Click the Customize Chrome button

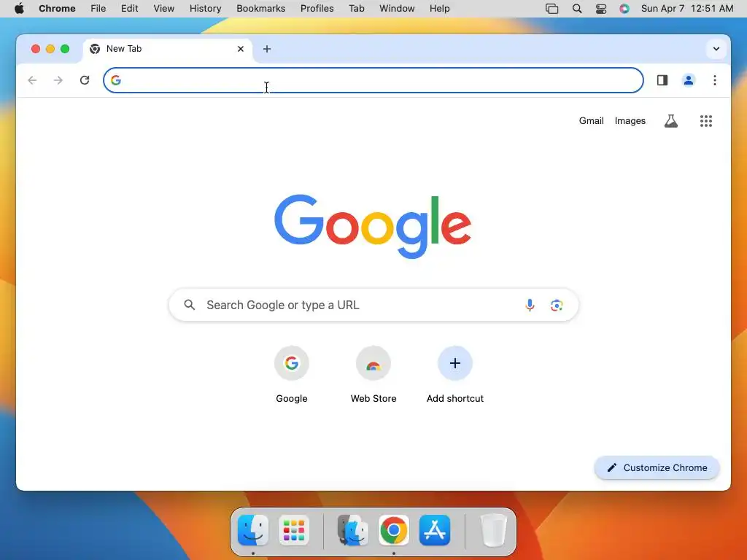pos(657,467)
